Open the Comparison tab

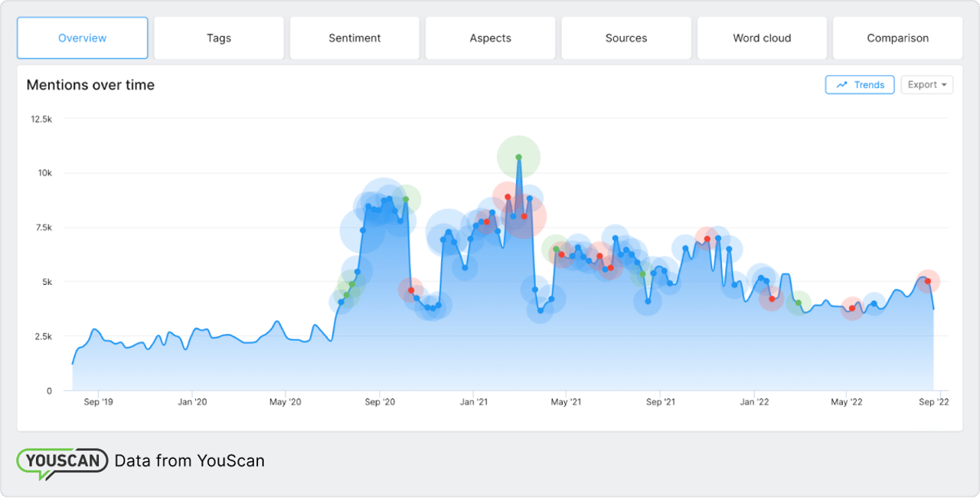(x=897, y=38)
